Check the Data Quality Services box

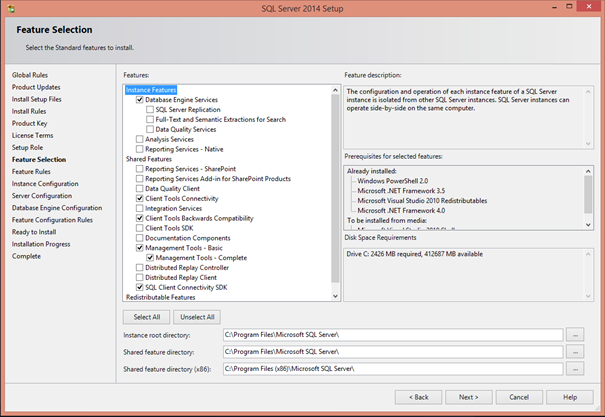[150, 129]
